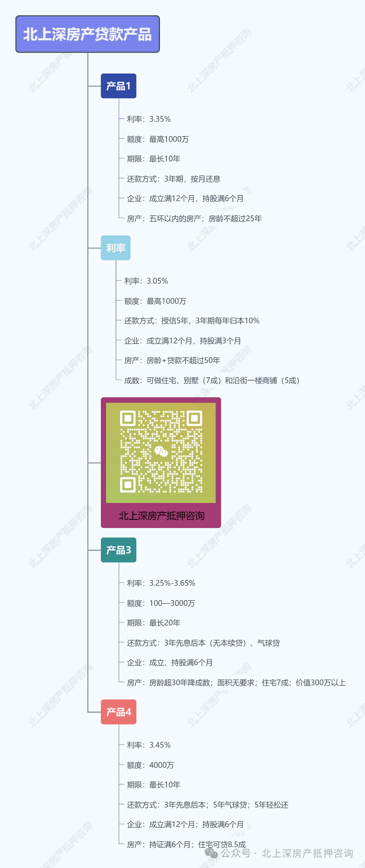The image size is (365, 868).
Task: Select 房产：房龄+贷款不超过50年 entry
Action: 172,360
